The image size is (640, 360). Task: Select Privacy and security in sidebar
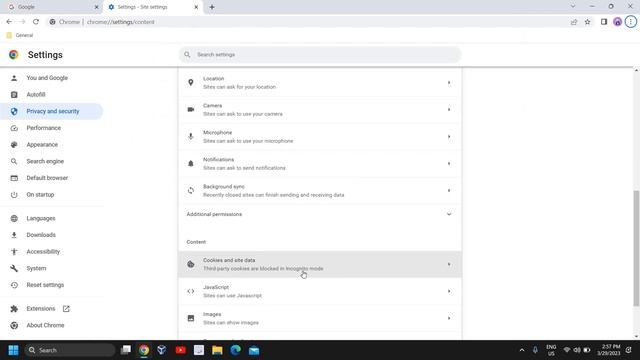click(x=53, y=111)
